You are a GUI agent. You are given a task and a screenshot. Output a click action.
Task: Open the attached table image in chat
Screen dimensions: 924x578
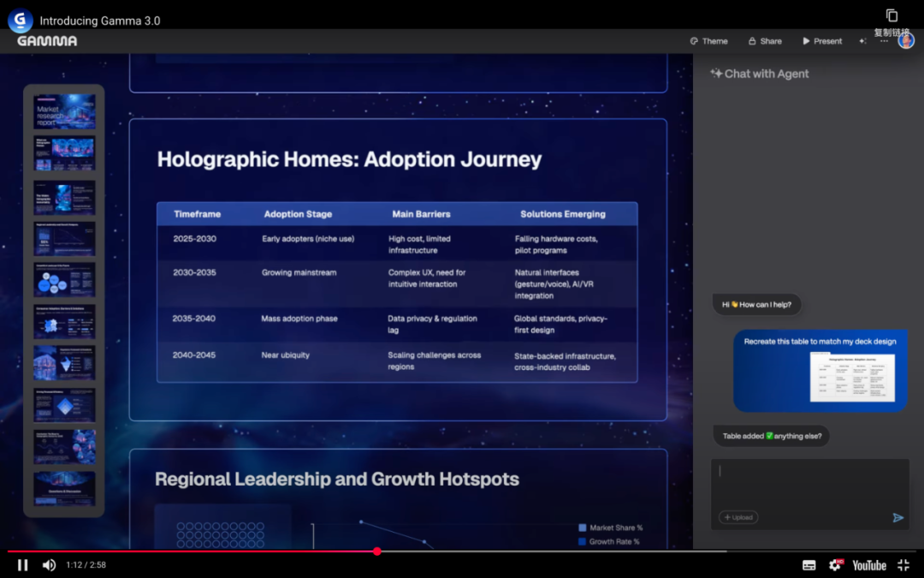click(x=852, y=378)
